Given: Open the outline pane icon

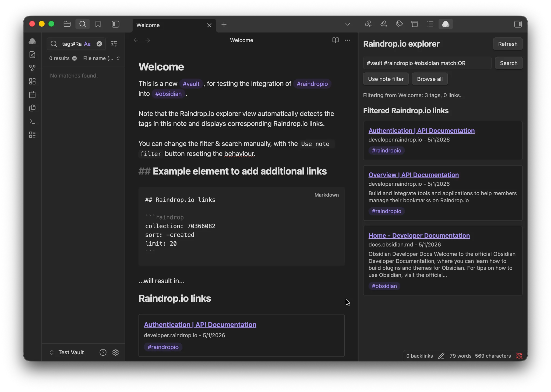Looking at the screenshot, I should (430, 24).
